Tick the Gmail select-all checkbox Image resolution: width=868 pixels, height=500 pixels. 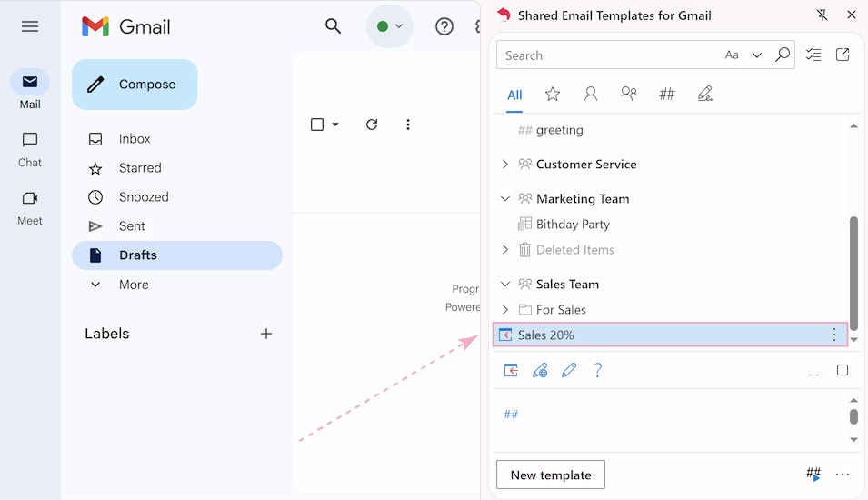pos(317,125)
